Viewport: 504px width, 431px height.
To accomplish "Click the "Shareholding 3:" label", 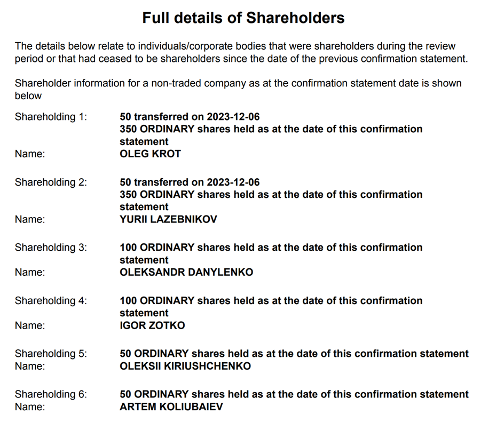I will pyautogui.click(x=51, y=248).
